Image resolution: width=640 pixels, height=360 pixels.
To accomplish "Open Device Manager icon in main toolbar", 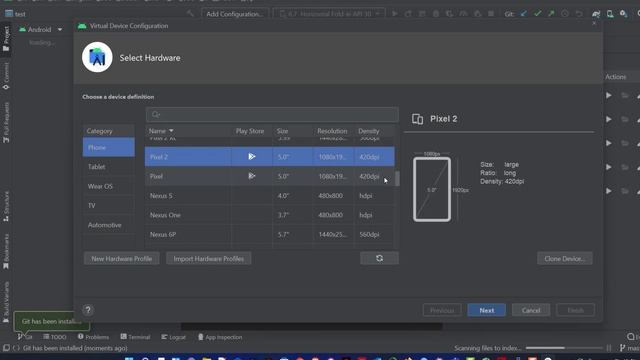I will [x=610, y=14].
